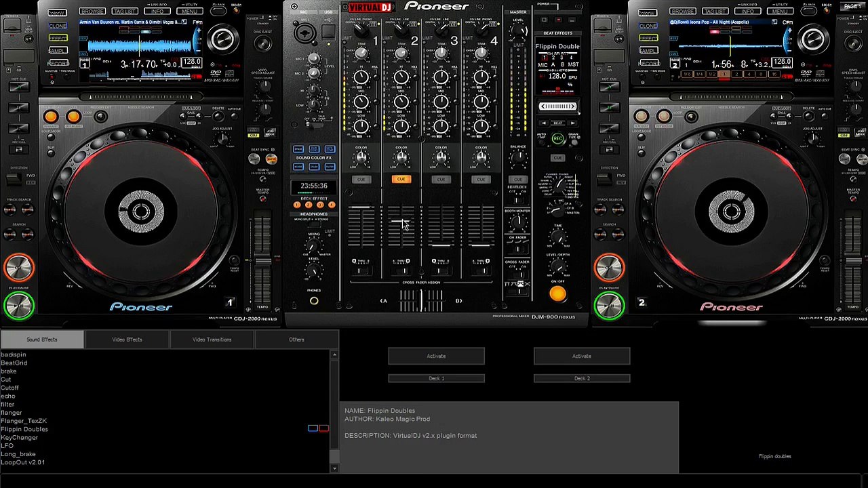Viewport: 868px width, 488px height.
Task: Play or pause deck 1
Action: pos(18,306)
